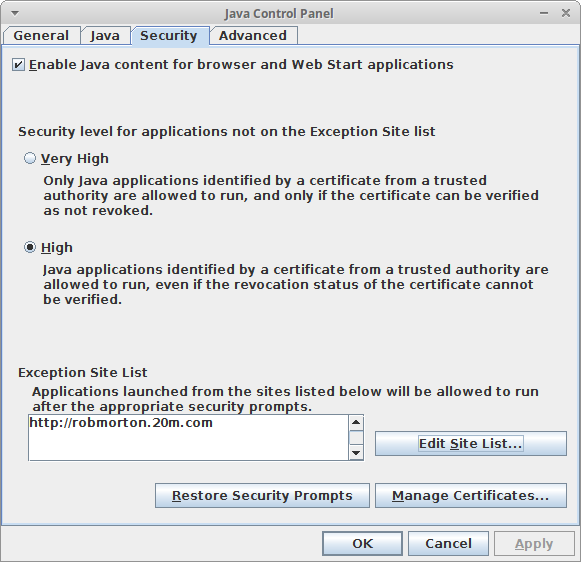Click Restore Security Prompts button

click(x=262, y=496)
